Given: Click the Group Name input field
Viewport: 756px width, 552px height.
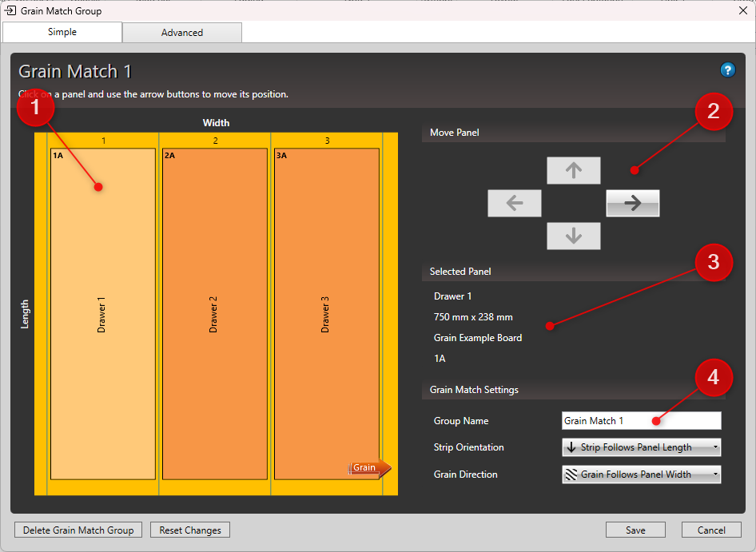Looking at the screenshot, I should click(x=641, y=420).
